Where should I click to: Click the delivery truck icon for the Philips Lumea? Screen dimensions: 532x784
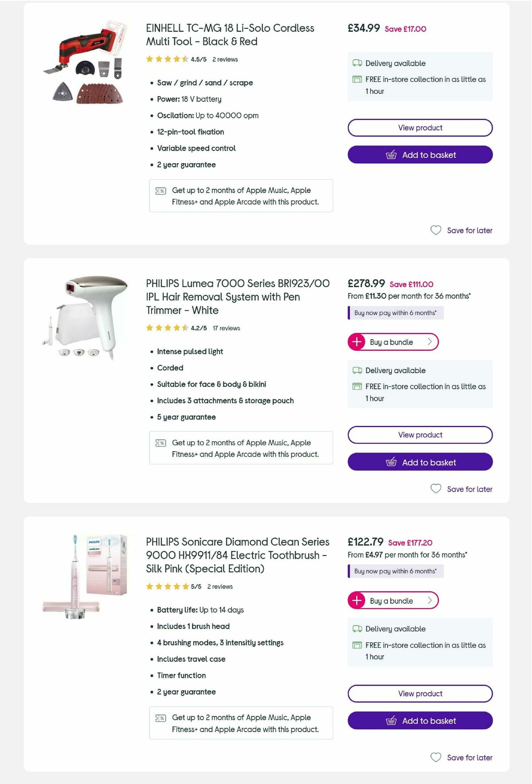pyautogui.click(x=356, y=370)
